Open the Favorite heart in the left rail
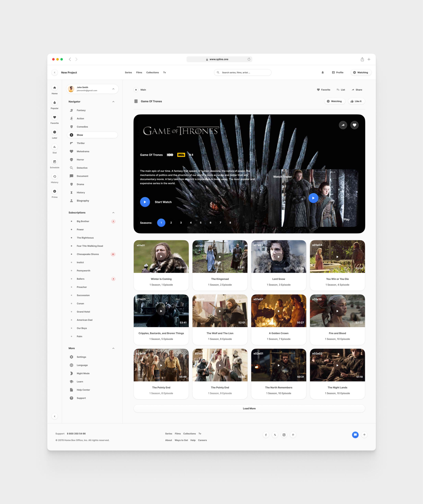423x504 pixels. 55,117
